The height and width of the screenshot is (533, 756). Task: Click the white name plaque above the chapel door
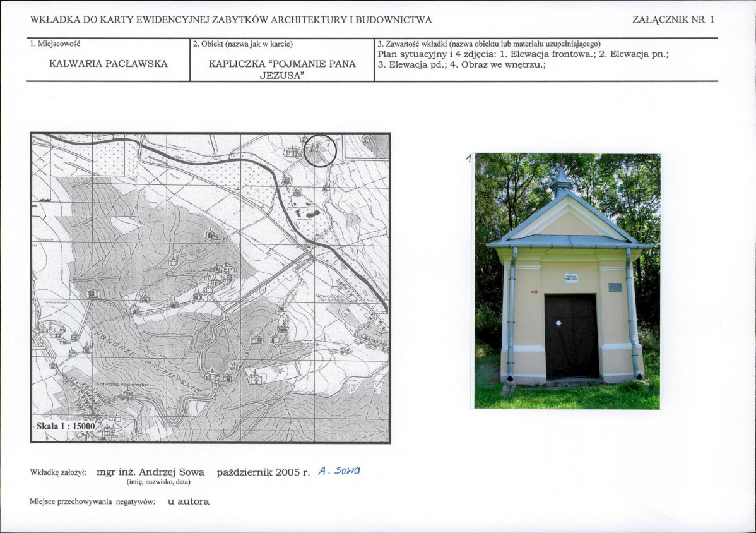(x=571, y=277)
